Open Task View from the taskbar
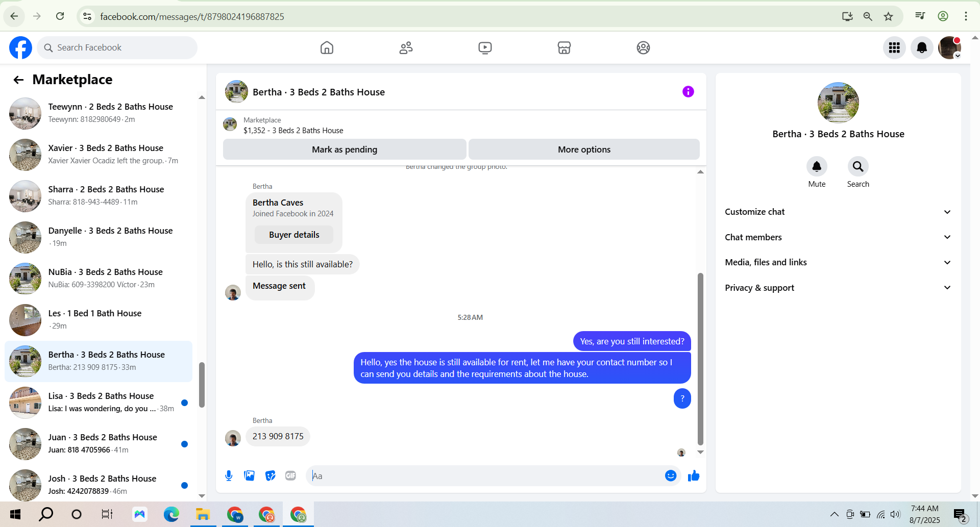This screenshot has width=980, height=527. coord(107,514)
